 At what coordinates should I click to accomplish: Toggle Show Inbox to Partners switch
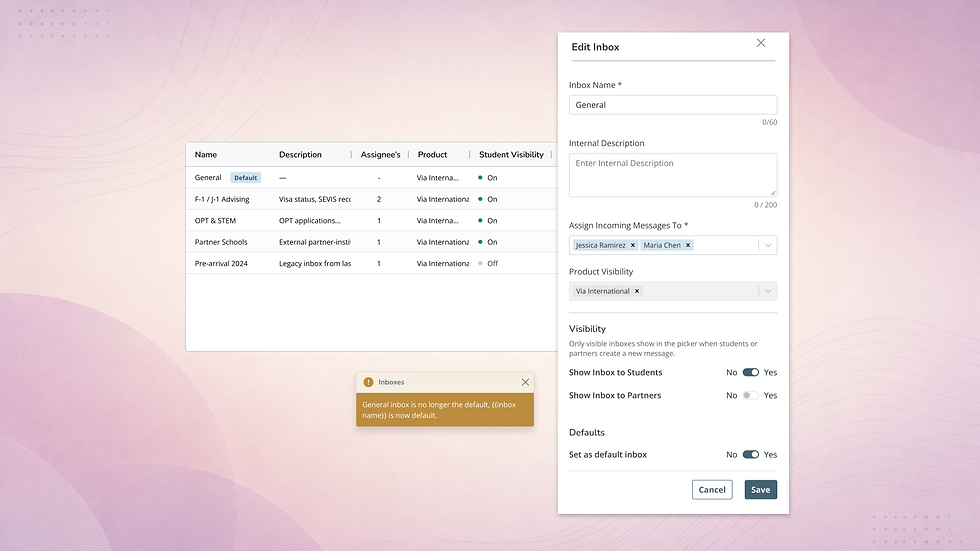pos(751,395)
